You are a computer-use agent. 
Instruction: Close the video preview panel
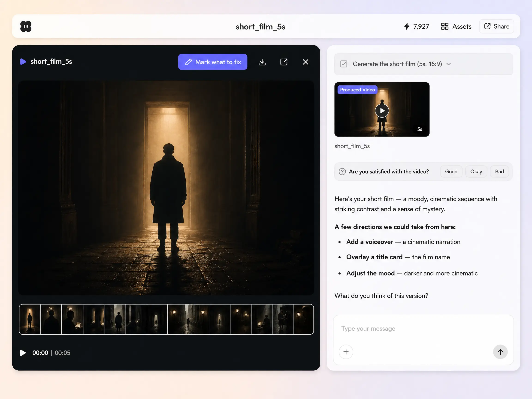click(305, 62)
